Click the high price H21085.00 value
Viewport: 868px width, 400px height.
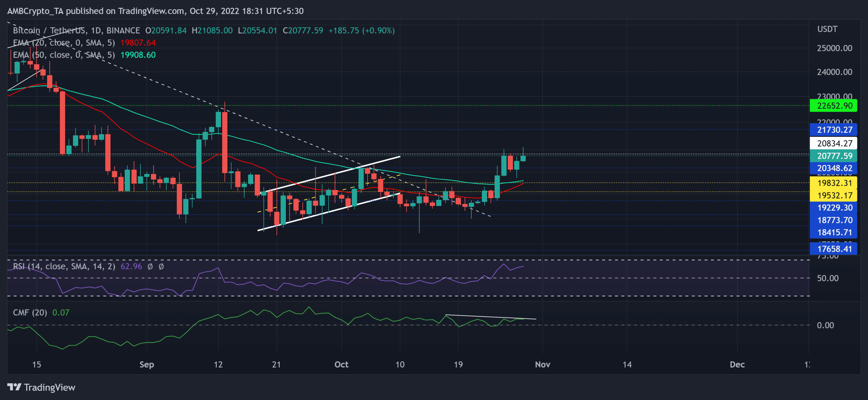[x=212, y=30]
